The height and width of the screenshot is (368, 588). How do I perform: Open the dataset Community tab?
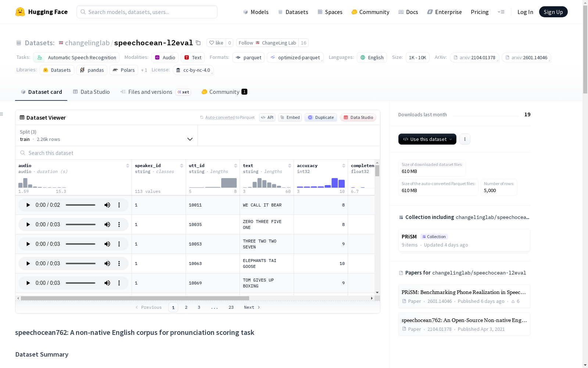224,92
